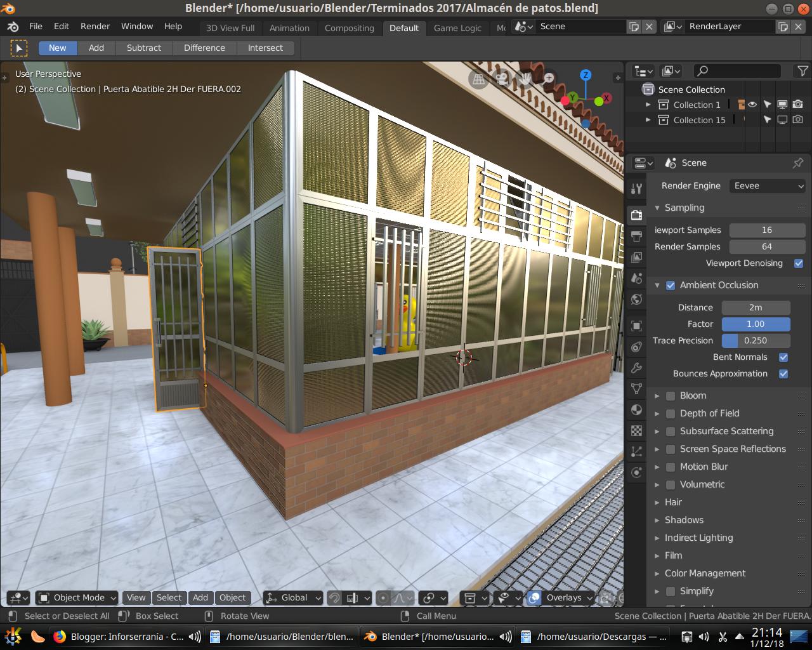The width and height of the screenshot is (812, 650).
Task: Expand the Collection 15 tree item
Action: 648,119
